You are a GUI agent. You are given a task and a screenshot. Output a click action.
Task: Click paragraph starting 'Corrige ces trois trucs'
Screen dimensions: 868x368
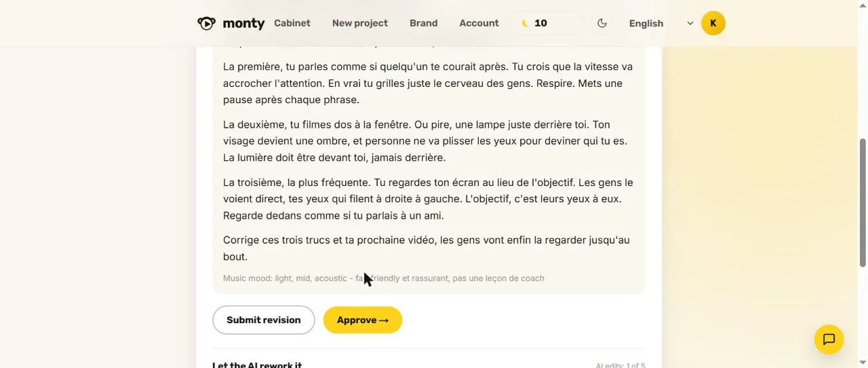pyautogui.click(x=427, y=249)
